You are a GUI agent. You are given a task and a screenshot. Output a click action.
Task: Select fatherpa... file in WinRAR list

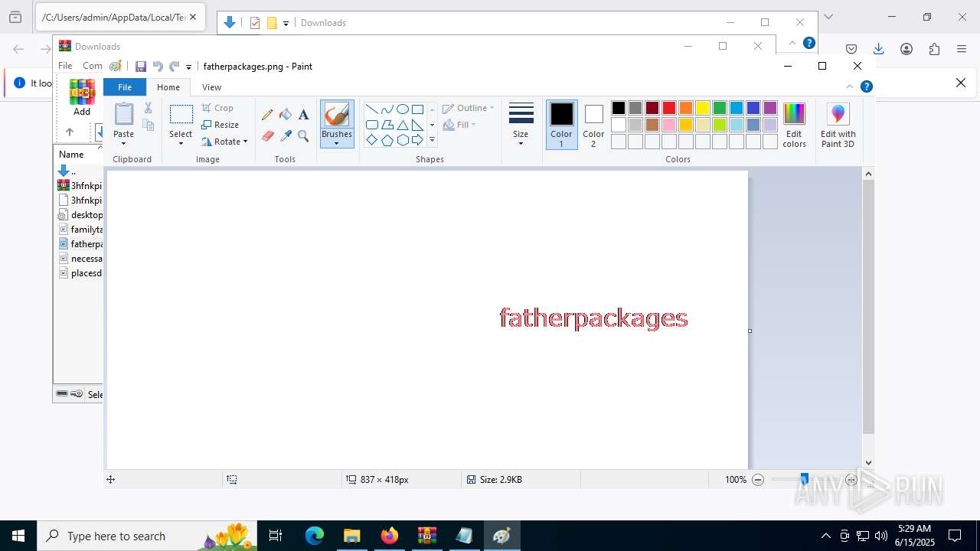click(80, 244)
